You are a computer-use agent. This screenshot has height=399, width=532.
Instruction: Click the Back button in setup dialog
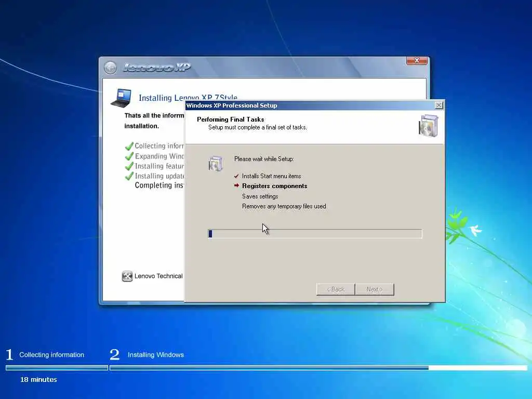(336, 289)
